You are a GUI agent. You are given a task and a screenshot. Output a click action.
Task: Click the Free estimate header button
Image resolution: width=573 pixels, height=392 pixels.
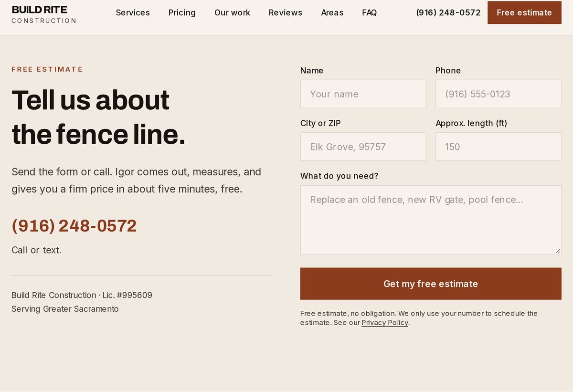tap(524, 13)
